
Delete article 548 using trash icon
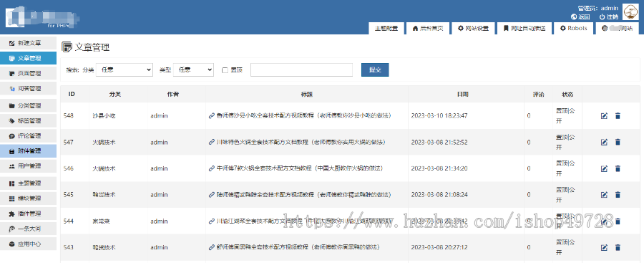(618, 116)
